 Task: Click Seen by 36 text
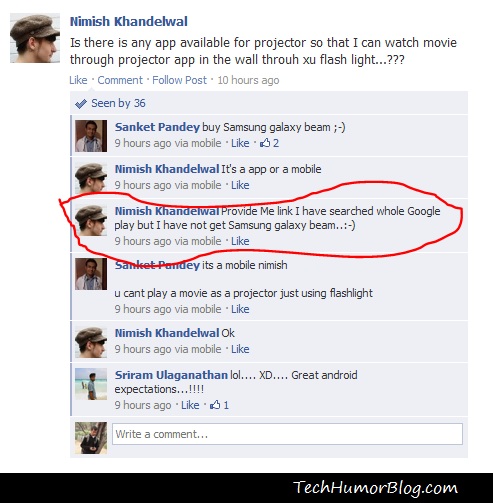pyautogui.click(x=118, y=103)
